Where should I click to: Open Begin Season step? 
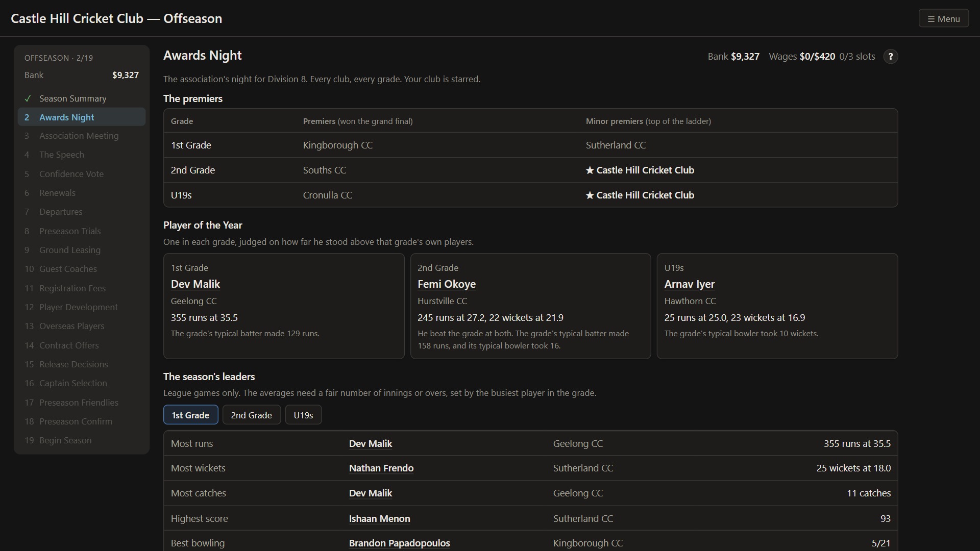pyautogui.click(x=82, y=440)
